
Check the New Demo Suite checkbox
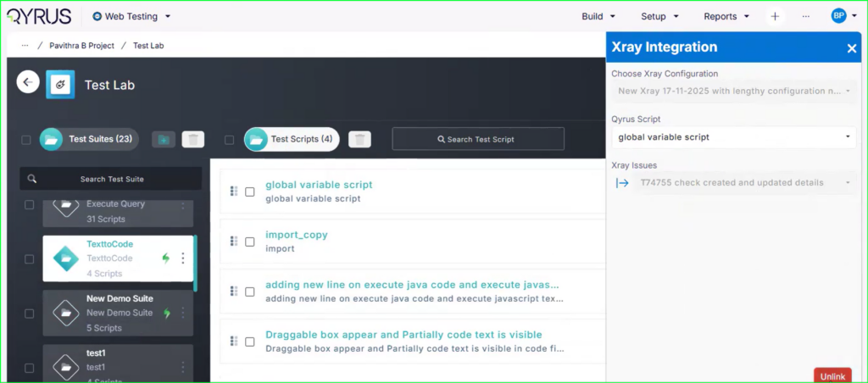tap(30, 314)
